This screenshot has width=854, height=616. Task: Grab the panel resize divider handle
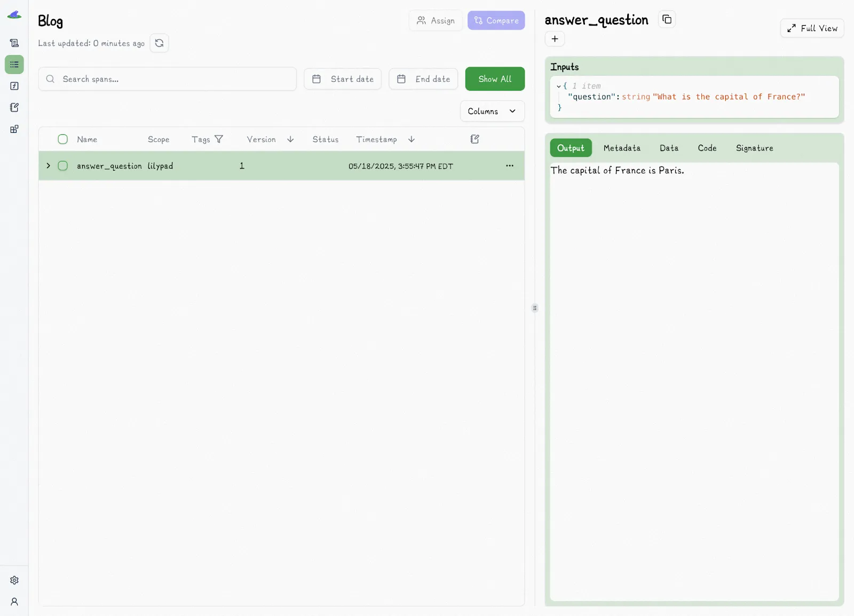click(535, 308)
